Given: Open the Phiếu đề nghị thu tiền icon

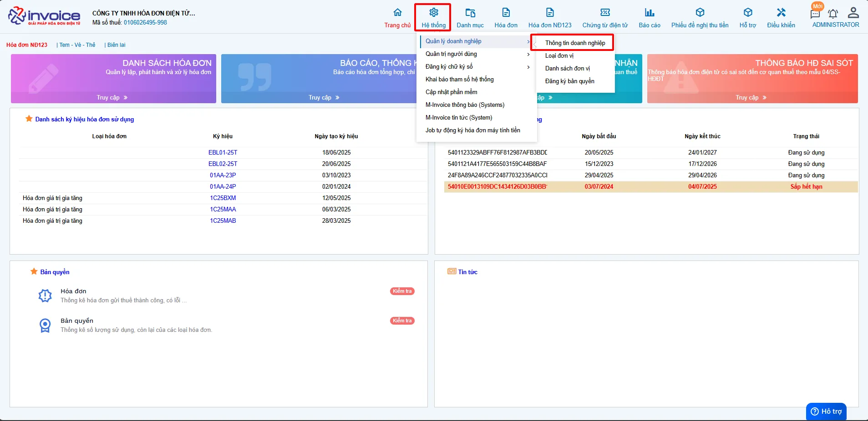Looking at the screenshot, I should click(x=700, y=13).
